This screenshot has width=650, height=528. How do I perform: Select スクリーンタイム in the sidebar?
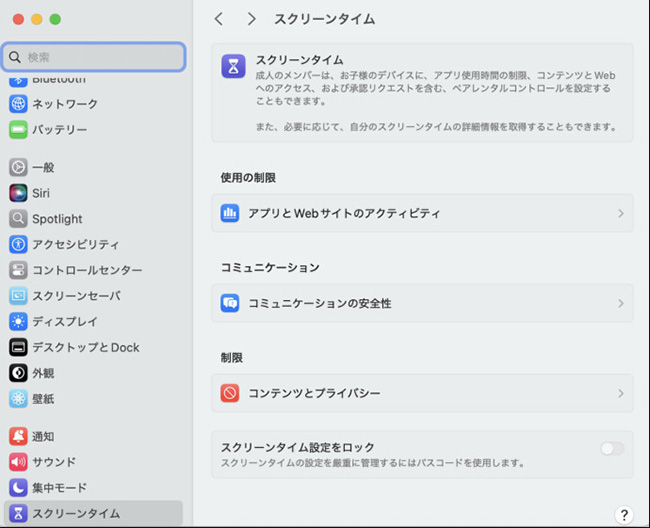point(93,513)
